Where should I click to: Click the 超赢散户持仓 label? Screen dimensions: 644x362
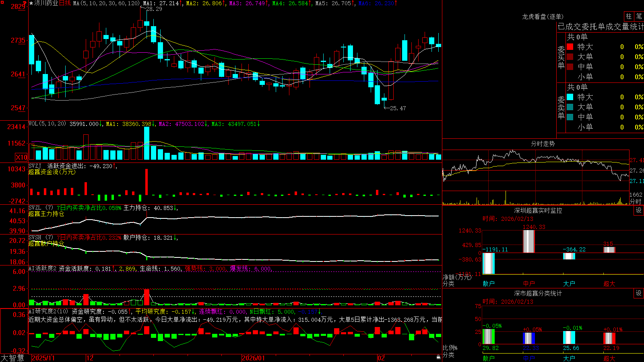pyautogui.click(x=46, y=243)
